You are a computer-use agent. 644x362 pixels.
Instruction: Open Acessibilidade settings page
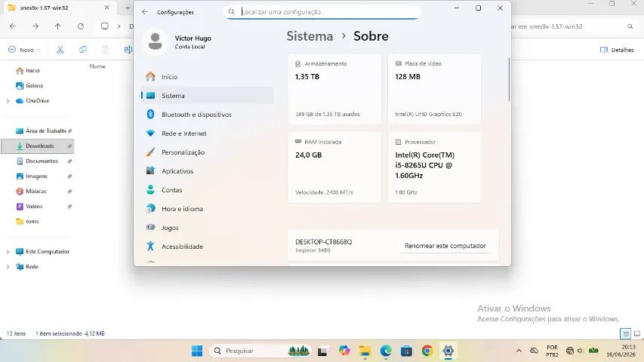(207, 247)
